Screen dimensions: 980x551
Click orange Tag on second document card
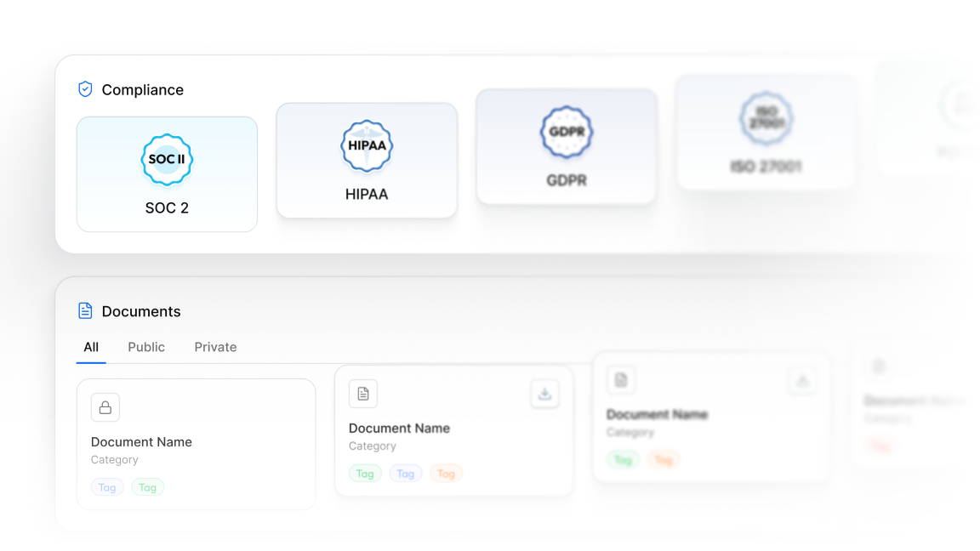click(x=446, y=474)
